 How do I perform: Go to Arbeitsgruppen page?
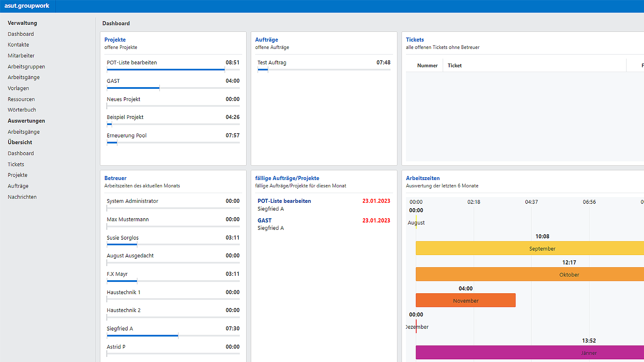[26, 67]
